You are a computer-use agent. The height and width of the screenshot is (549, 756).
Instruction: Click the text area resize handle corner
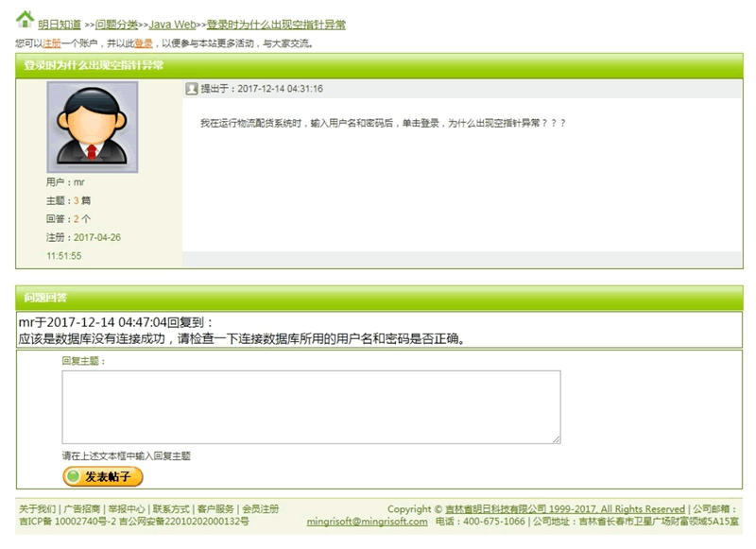[x=557, y=439]
